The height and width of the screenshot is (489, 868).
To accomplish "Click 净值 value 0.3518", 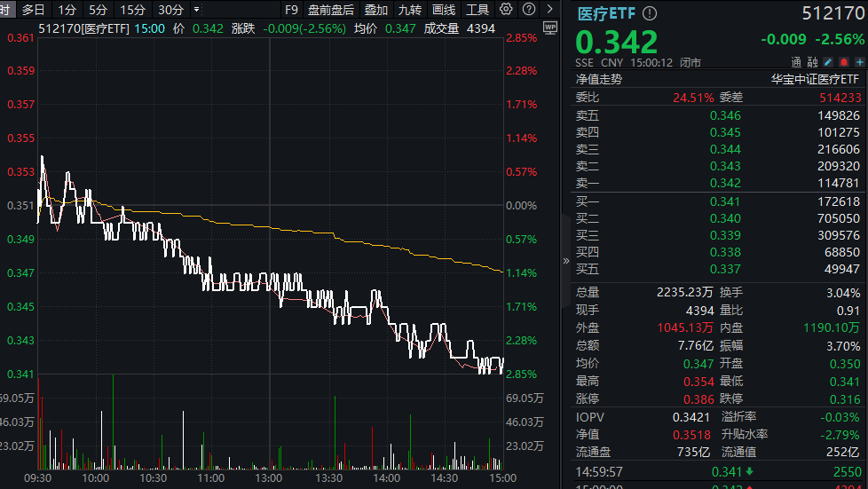I will point(691,435).
